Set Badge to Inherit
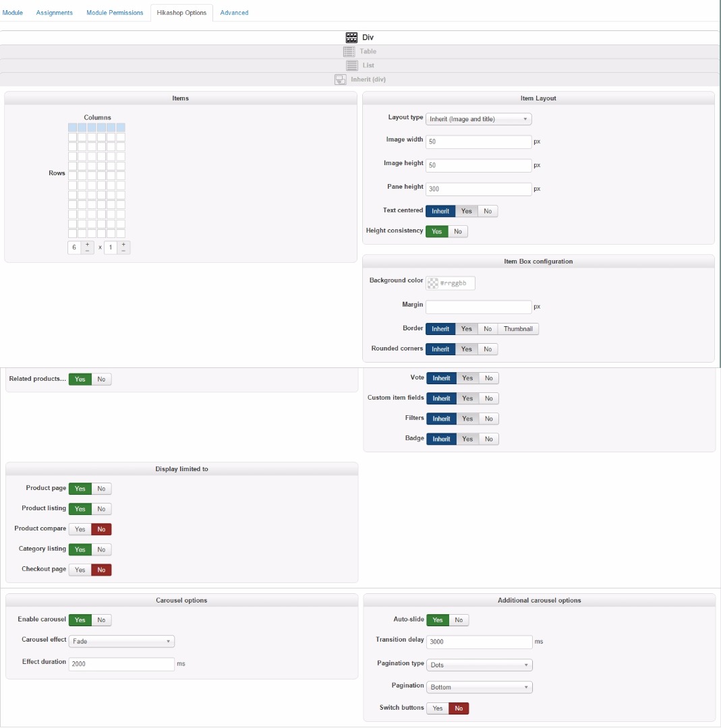Image resolution: width=721 pixels, height=728 pixels. (441, 439)
